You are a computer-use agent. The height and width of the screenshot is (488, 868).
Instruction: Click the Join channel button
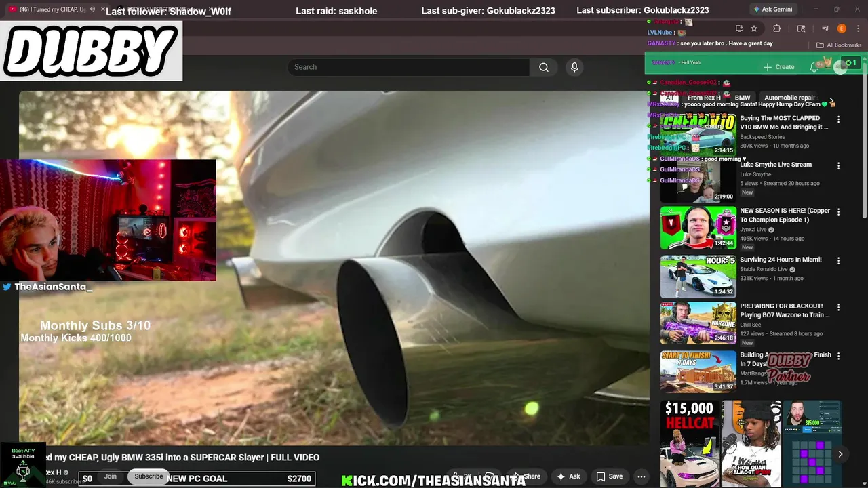[x=111, y=476]
